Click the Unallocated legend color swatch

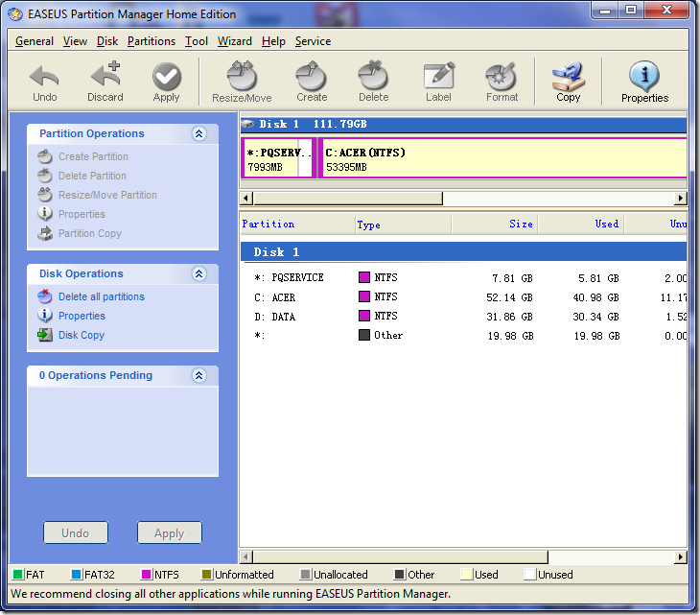tap(306, 575)
